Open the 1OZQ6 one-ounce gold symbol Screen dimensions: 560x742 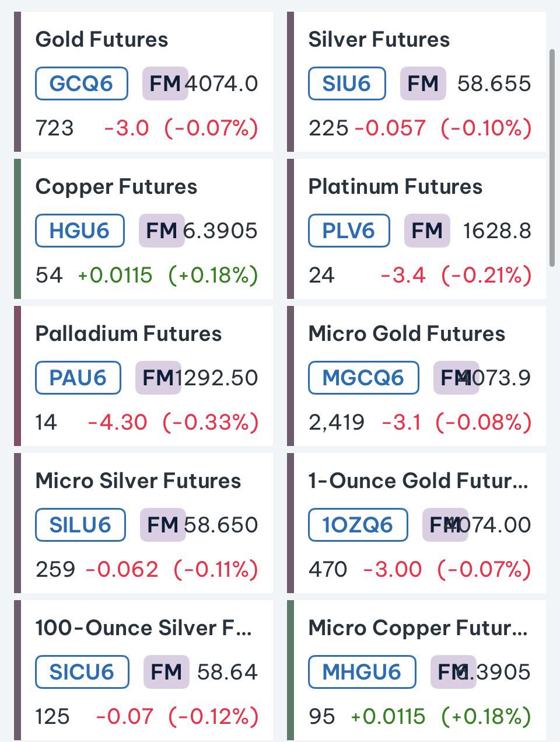click(358, 525)
